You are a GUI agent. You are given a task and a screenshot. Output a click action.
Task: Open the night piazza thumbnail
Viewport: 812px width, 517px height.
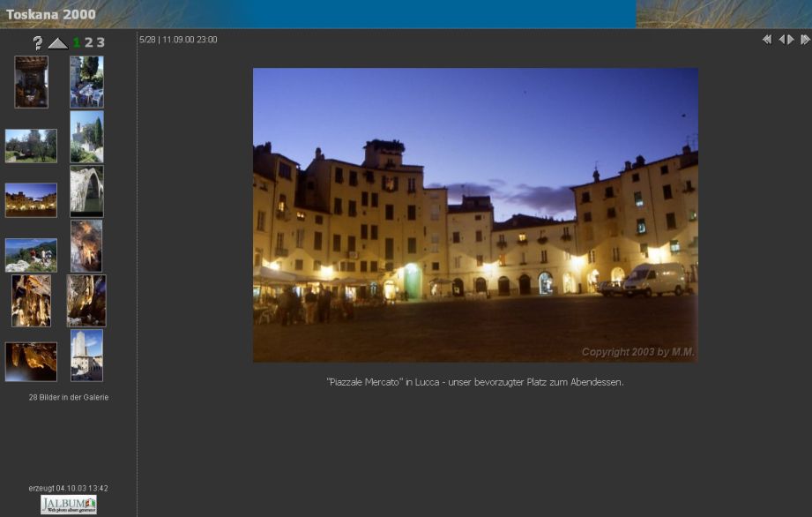click(x=31, y=200)
